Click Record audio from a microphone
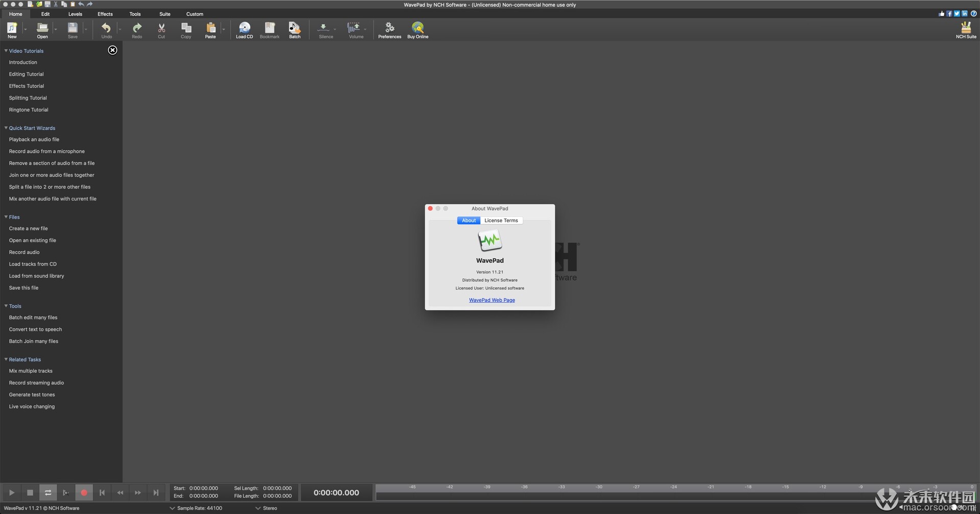Screen dimensions: 980x514 coord(47,151)
